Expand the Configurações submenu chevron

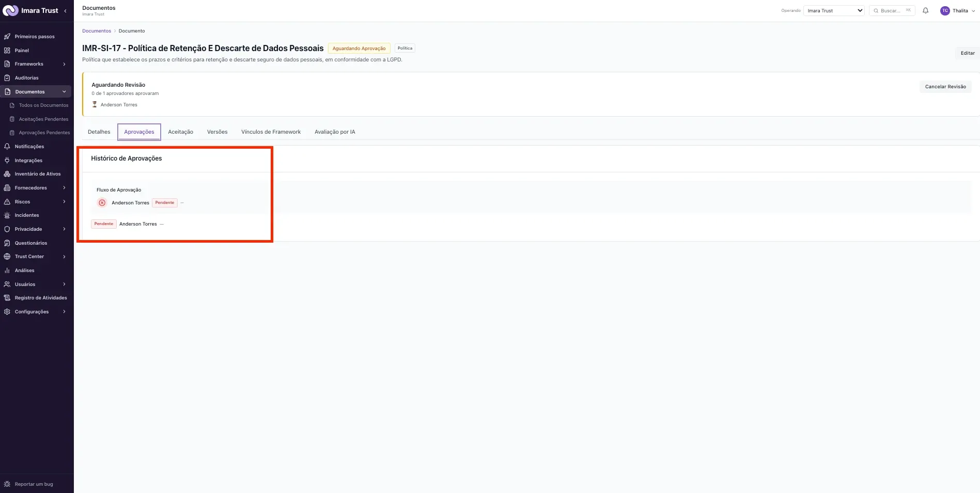(x=64, y=312)
